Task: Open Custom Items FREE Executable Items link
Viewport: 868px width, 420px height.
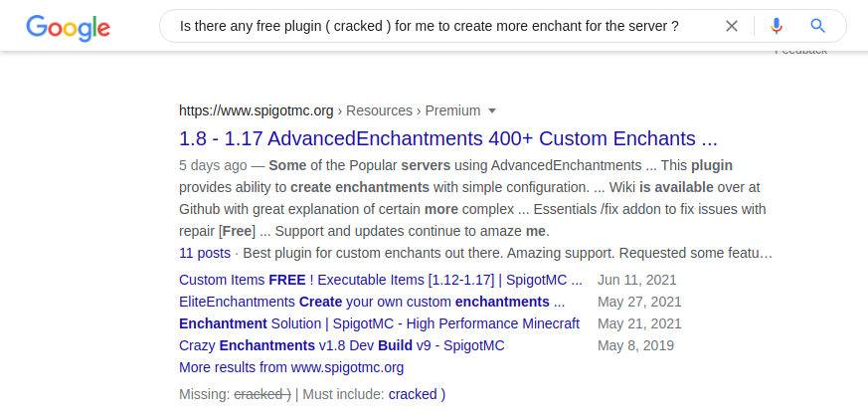Action: click(380, 280)
